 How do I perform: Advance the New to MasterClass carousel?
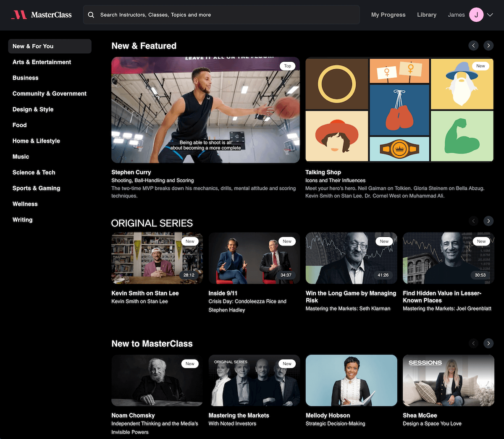pos(488,343)
